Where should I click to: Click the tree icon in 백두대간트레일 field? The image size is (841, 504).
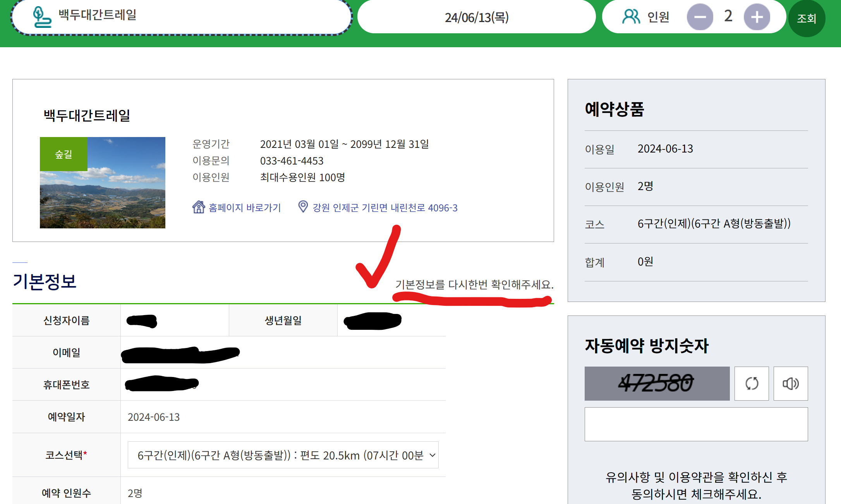point(42,17)
